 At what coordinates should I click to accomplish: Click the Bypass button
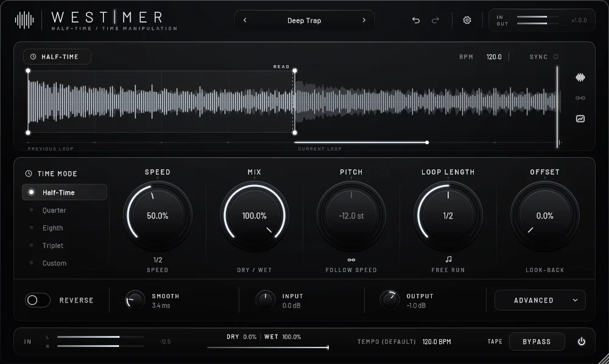(537, 341)
